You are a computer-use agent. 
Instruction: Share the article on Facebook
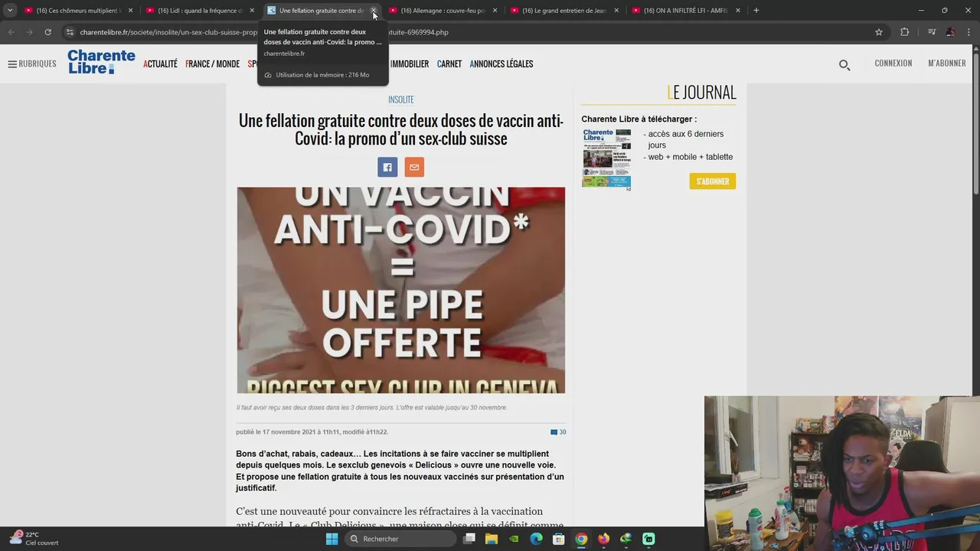(x=387, y=167)
